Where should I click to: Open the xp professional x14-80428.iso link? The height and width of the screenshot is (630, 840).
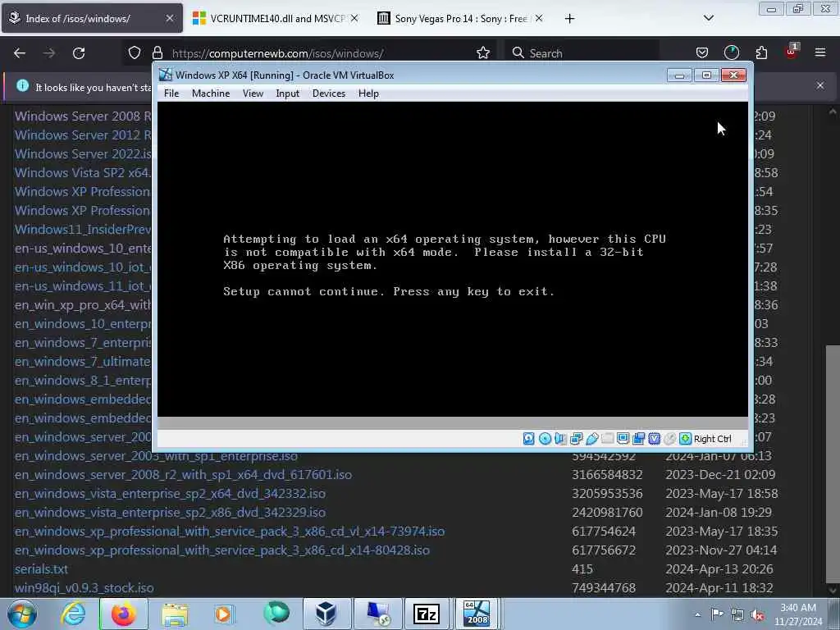[221, 550]
